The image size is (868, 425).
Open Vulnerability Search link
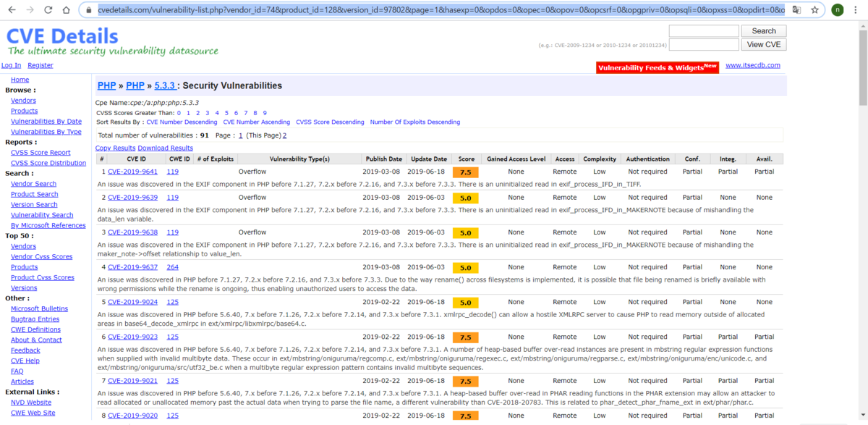click(x=42, y=215)
